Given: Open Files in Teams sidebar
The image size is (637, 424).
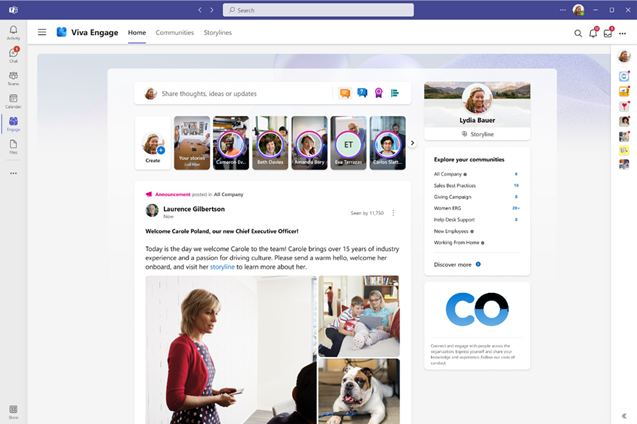Looking at the screenshot, I should [13, 147].
